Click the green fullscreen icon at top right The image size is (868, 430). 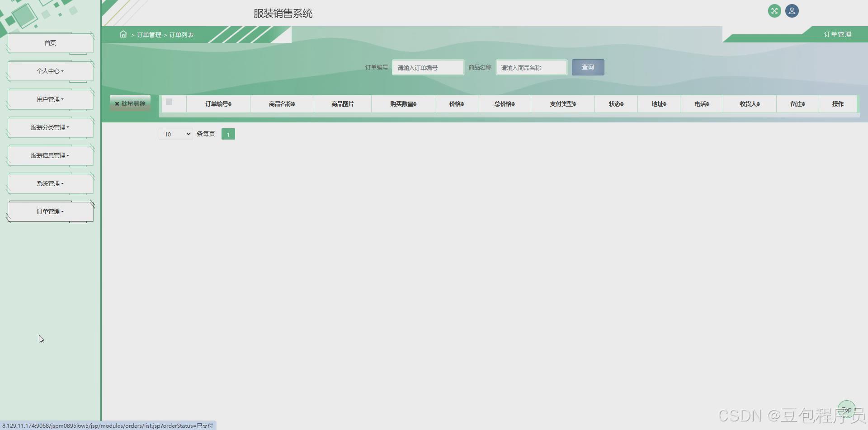tap(774, 10)
